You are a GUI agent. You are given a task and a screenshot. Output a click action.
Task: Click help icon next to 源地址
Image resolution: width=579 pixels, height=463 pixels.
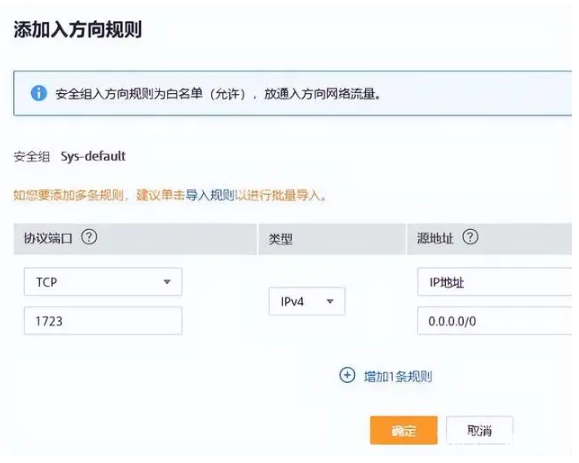[x=470, y=237]
